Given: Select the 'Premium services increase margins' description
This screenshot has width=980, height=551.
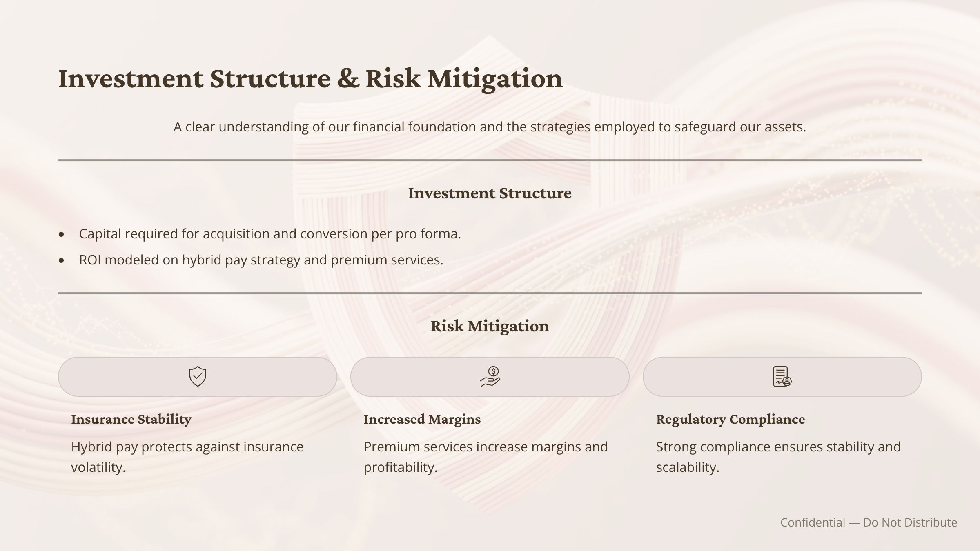Looking at the screenshot, I should click(x=486, y=457).
